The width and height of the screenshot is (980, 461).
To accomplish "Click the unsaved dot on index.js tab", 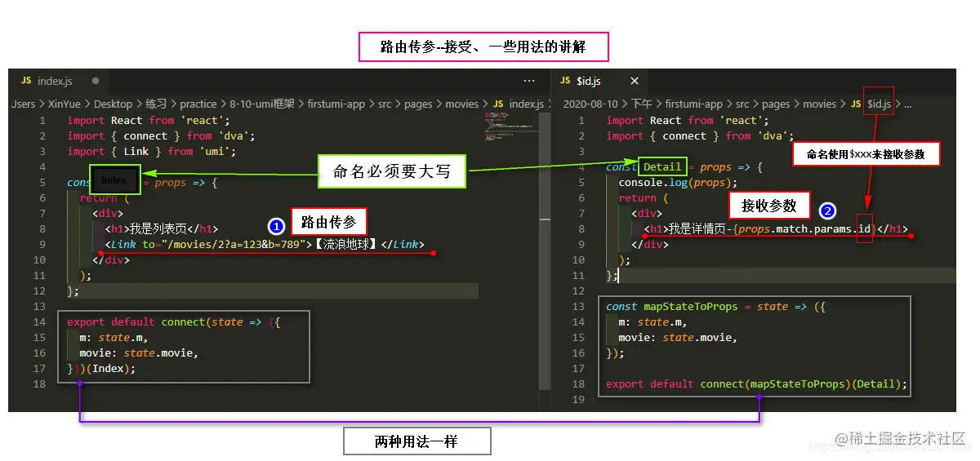I will (96, 81).
